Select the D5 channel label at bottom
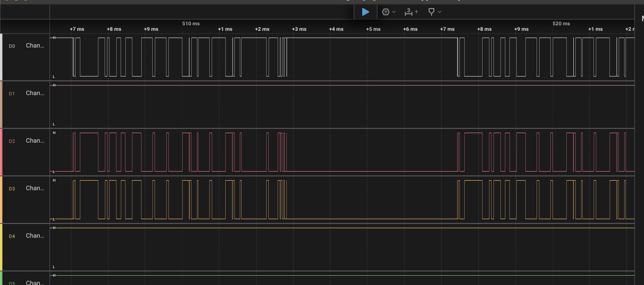The width and height of the screenshot is (644, 285). tap(12, 283)
